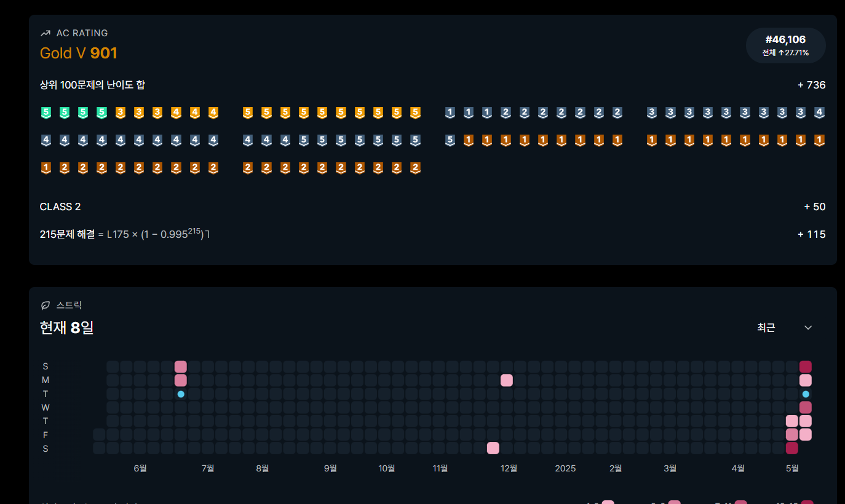
Task: Click the AC RATING heading label
Action: point(82,33)
